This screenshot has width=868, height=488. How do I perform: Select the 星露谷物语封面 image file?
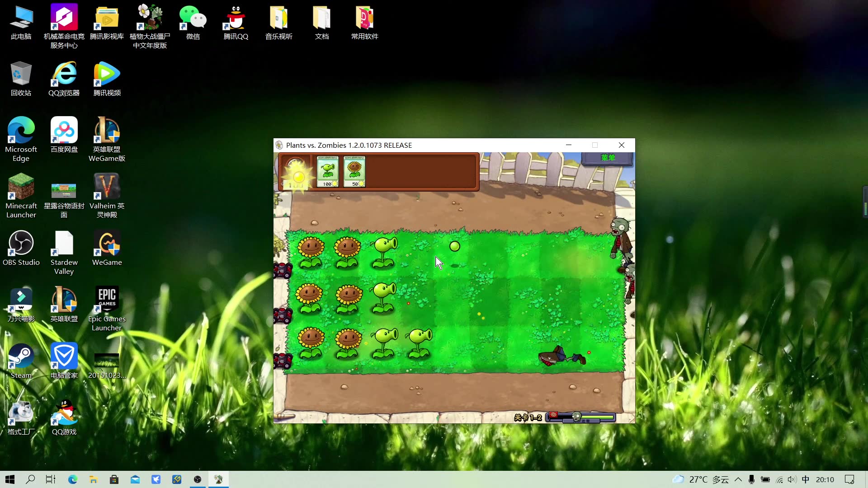[64, 201]
